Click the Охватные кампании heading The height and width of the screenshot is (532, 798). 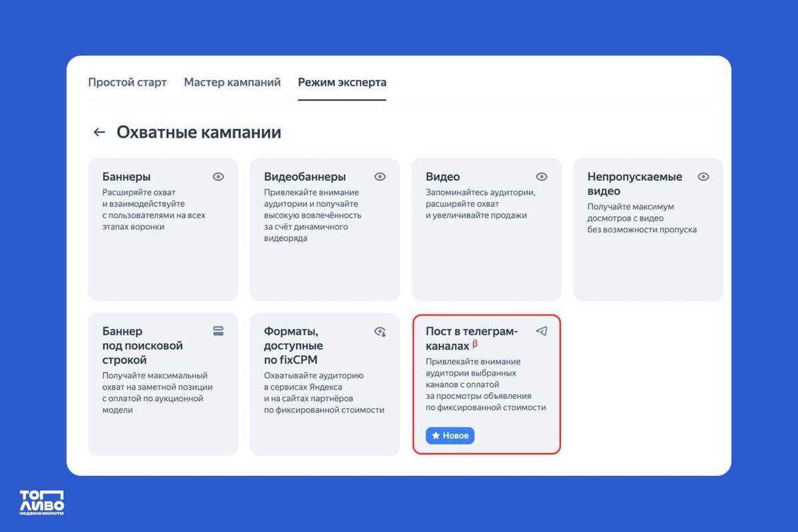point(199,132)
